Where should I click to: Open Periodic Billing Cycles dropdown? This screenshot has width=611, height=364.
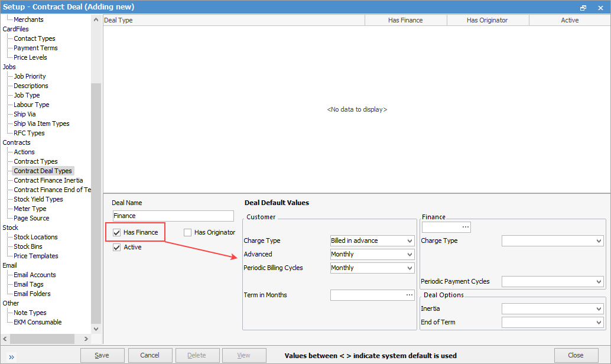[x=409, y=268]
